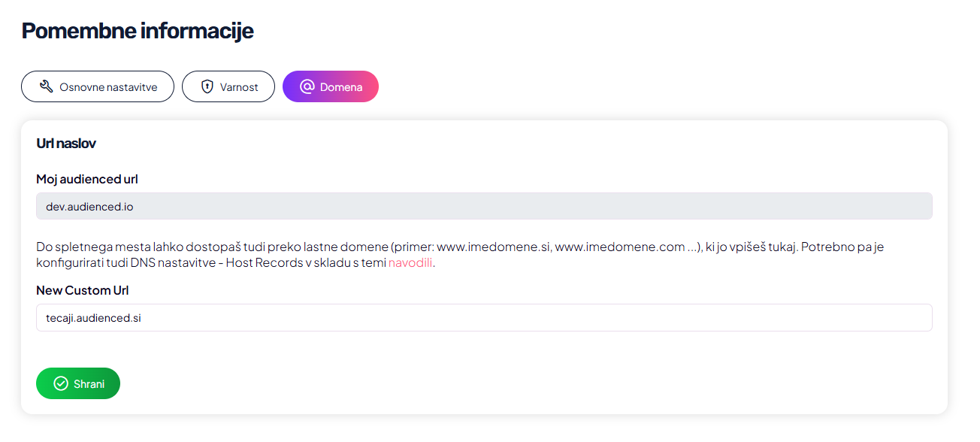Click the New Custom Url label
This screenshot has height=442, width=980.
pyautogui.click(x=83, y=290)
